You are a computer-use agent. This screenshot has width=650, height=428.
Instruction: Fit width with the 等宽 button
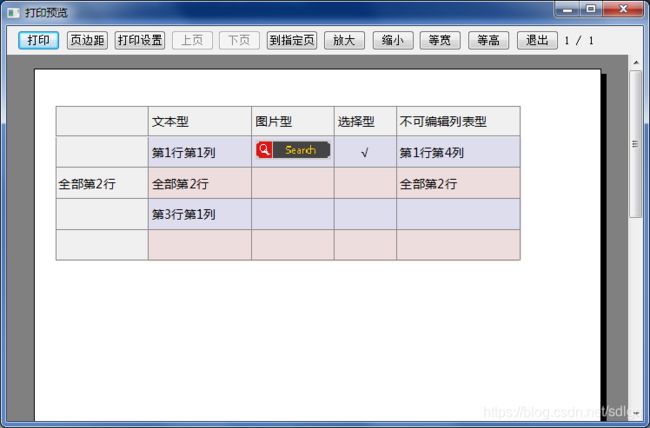pos(440,40)
